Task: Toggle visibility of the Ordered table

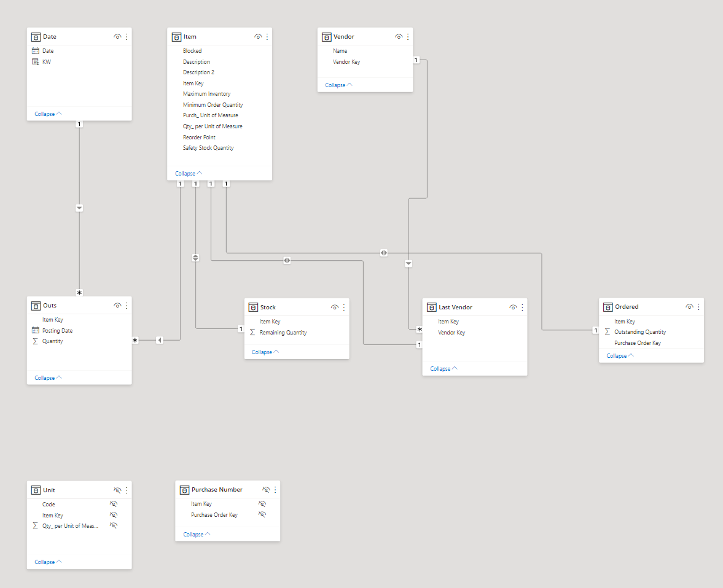Action: 689,307
